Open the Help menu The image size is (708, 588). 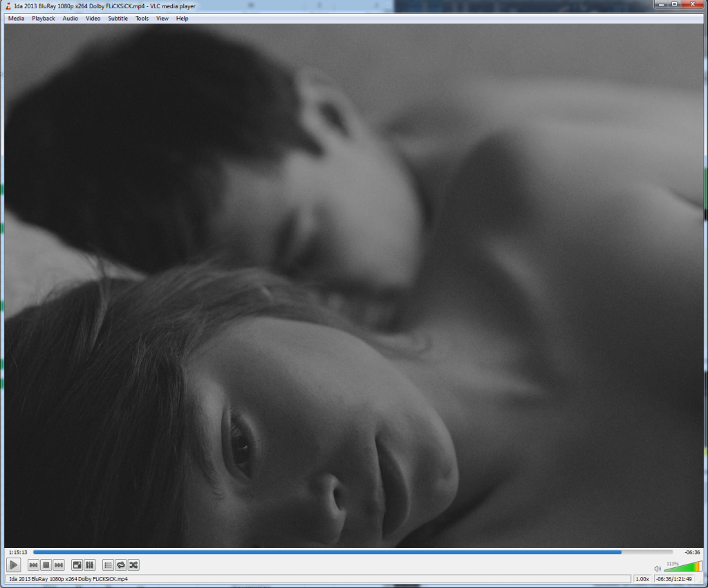(x=182, y=19)
